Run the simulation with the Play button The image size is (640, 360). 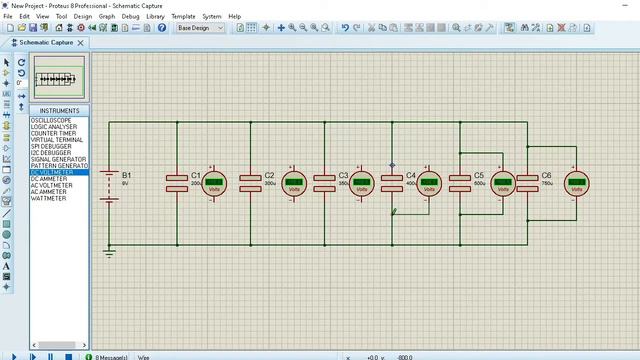[x=13, y=357]
